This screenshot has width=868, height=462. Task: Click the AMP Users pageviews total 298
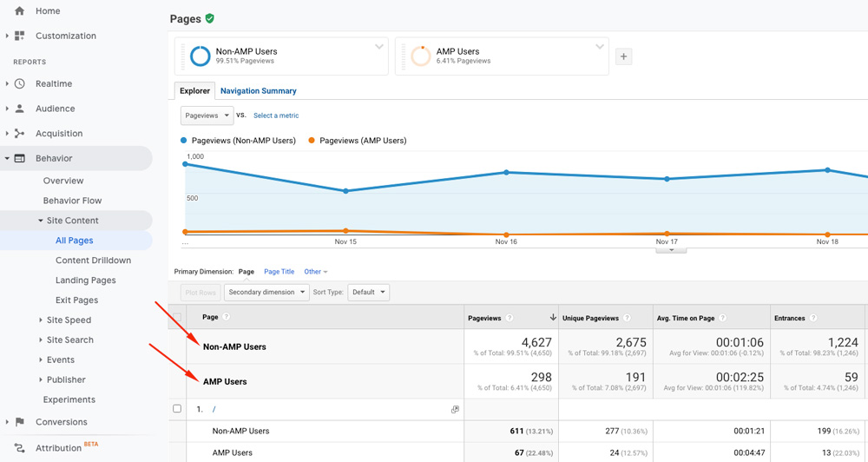point(541,377)
